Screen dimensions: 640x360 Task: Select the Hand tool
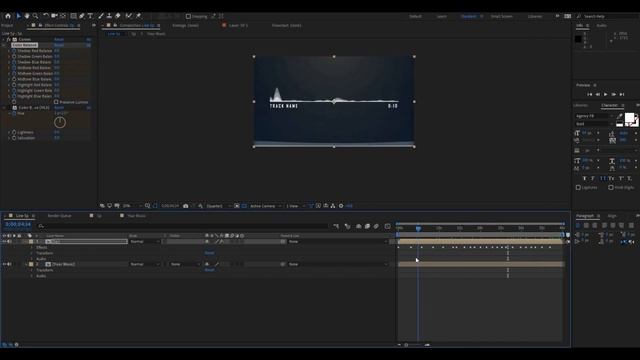(x=27, y=16)
